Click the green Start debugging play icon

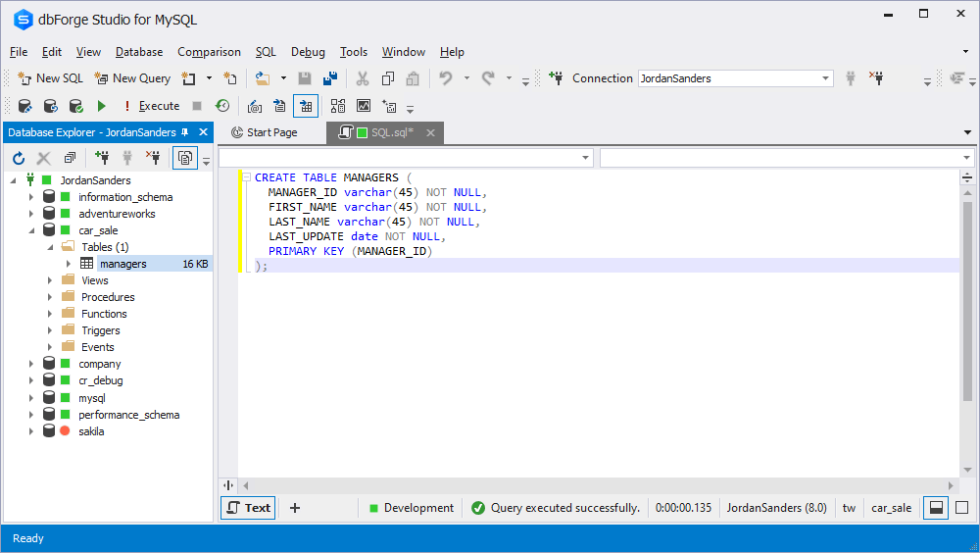point(101,106)
